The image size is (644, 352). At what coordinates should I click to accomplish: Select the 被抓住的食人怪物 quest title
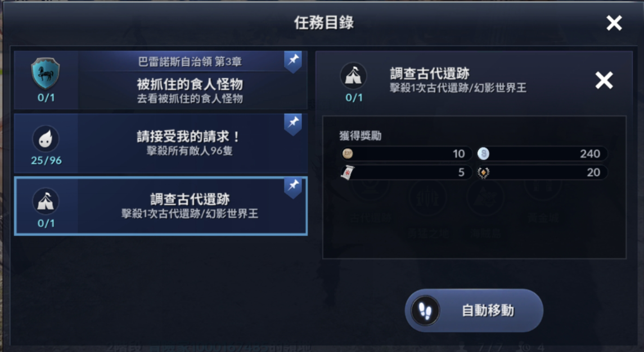coord(190,84)
